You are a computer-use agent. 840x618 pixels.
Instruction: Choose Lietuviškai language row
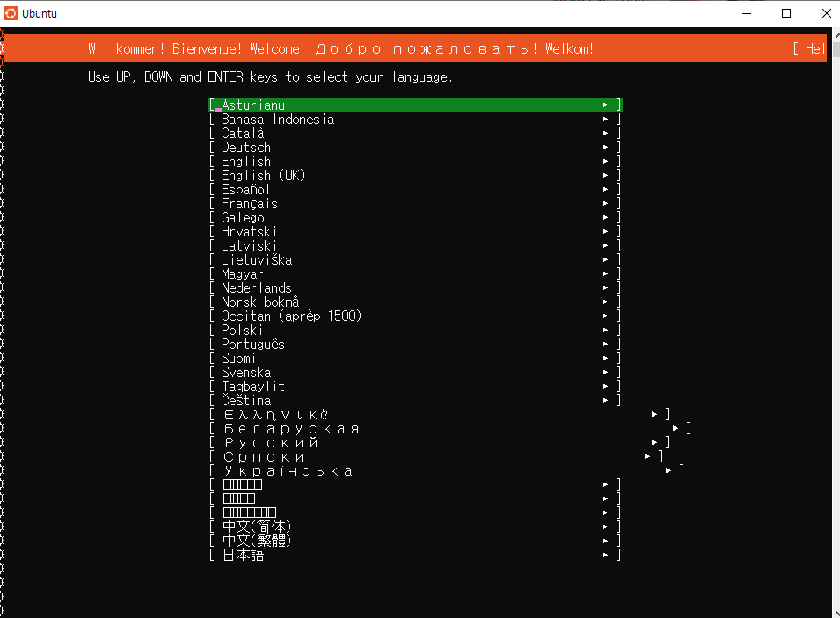pos(415,259)
